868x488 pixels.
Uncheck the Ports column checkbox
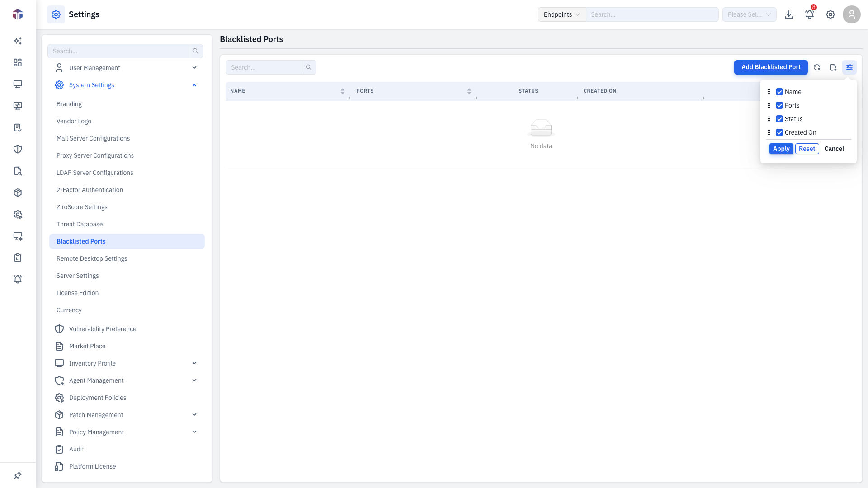pyautogui.click(x=779, y=105)
